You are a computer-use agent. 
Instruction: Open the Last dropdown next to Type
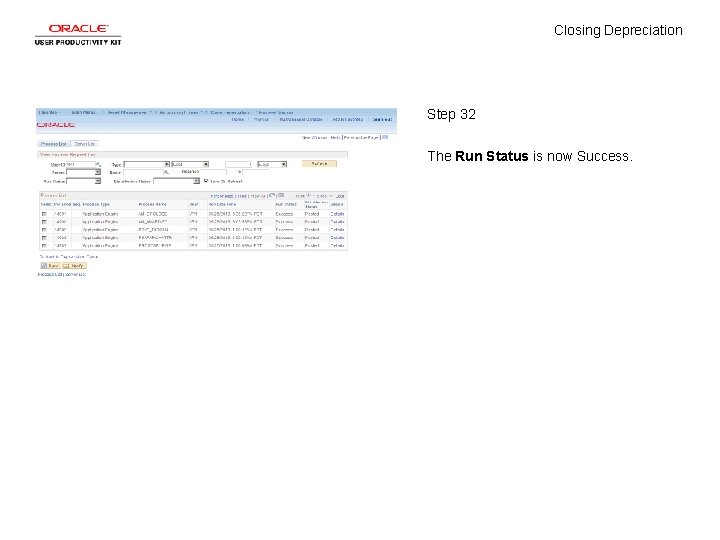(x=190, y=164)
